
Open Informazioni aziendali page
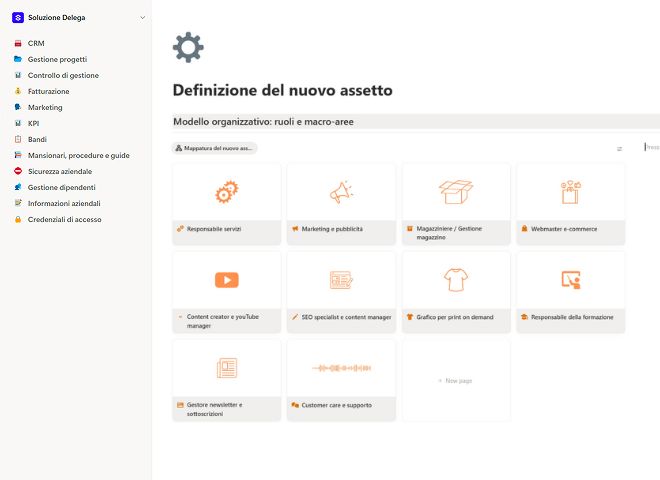[64, 203]
